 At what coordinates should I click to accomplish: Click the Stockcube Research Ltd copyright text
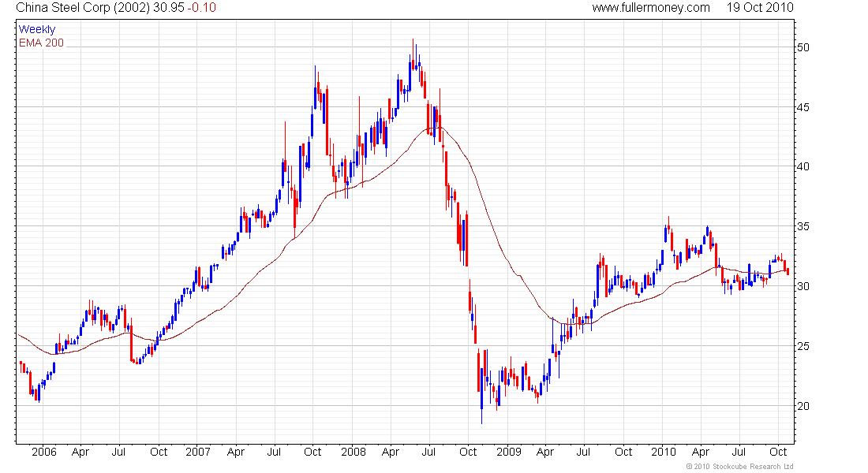click(x=739, y=467)
